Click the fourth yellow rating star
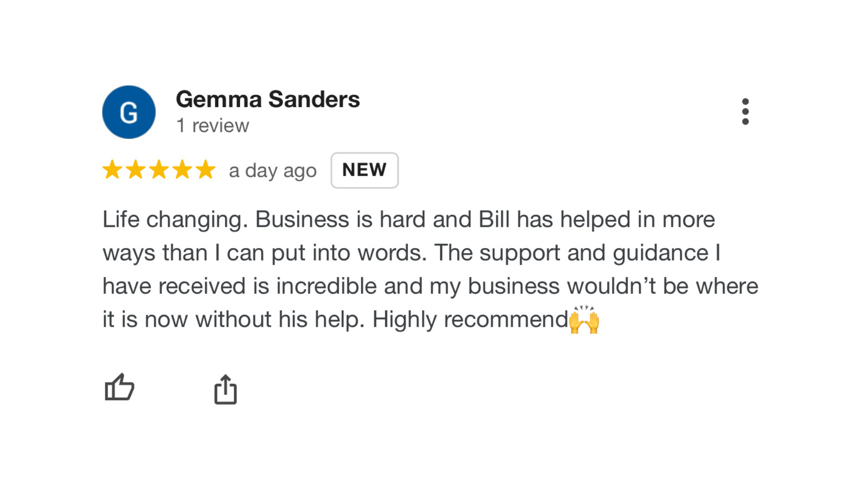 point(183,170)
